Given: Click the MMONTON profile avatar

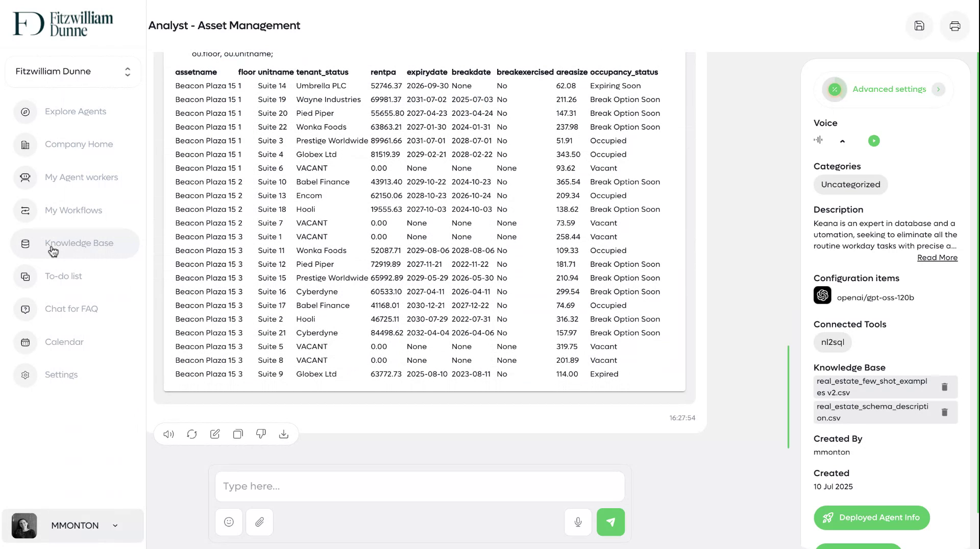Looking at the screenshot, I should click(24, 526).
